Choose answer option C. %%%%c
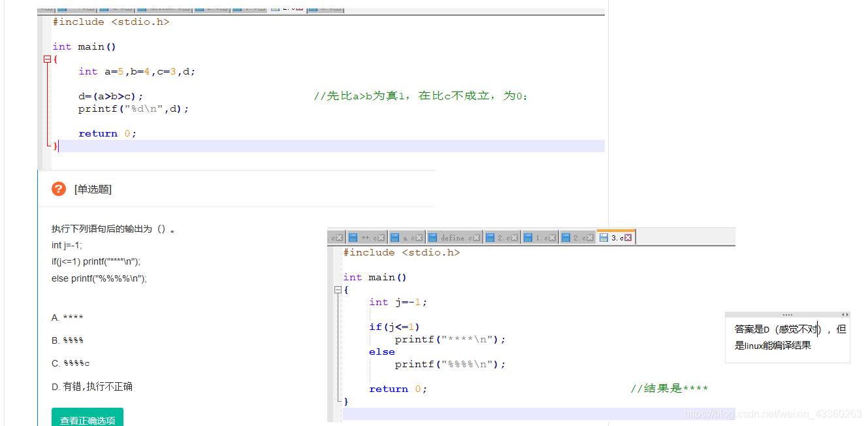 click(x=71, y=363)
